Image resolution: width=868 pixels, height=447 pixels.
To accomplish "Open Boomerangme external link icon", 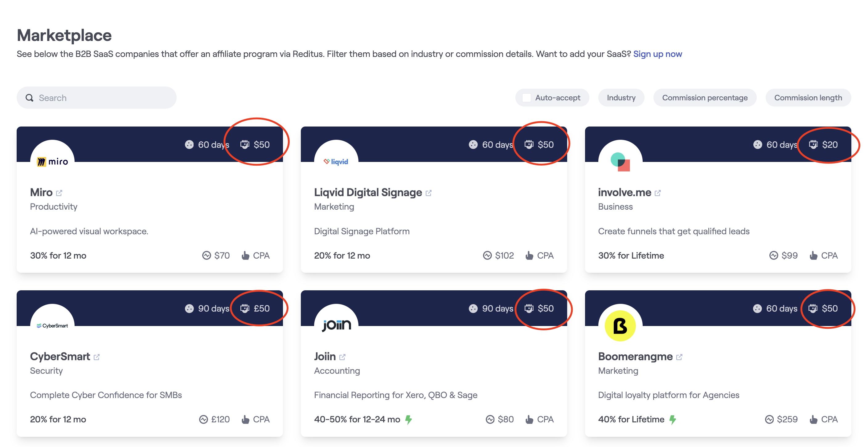I will point(679,357).
